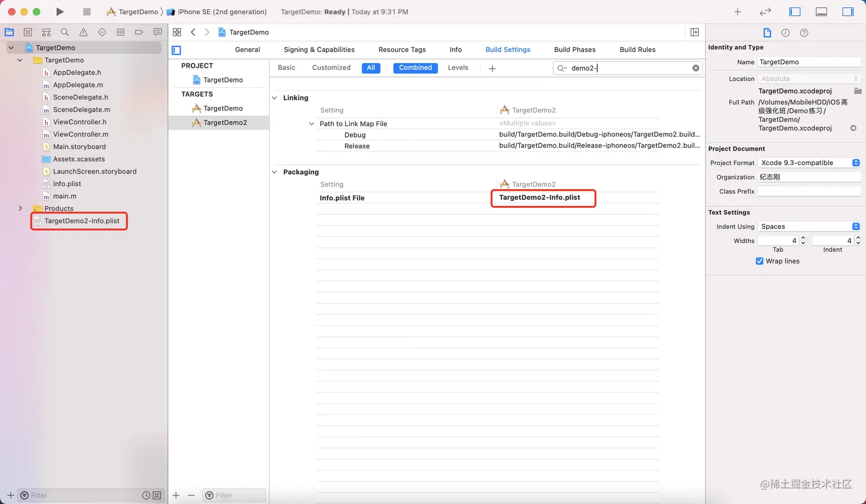Increment the Tab width stepper
The image size is (866, 504).
coord(803,238)
